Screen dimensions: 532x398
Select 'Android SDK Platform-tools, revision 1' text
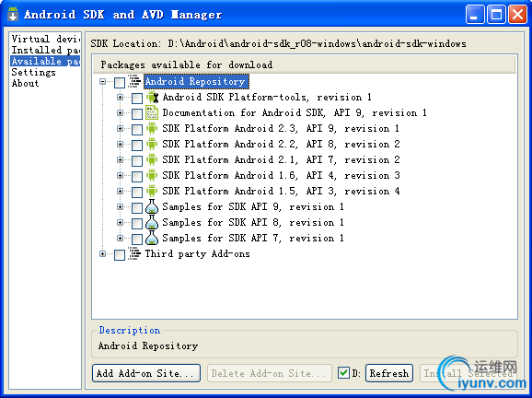pos(267,97)
